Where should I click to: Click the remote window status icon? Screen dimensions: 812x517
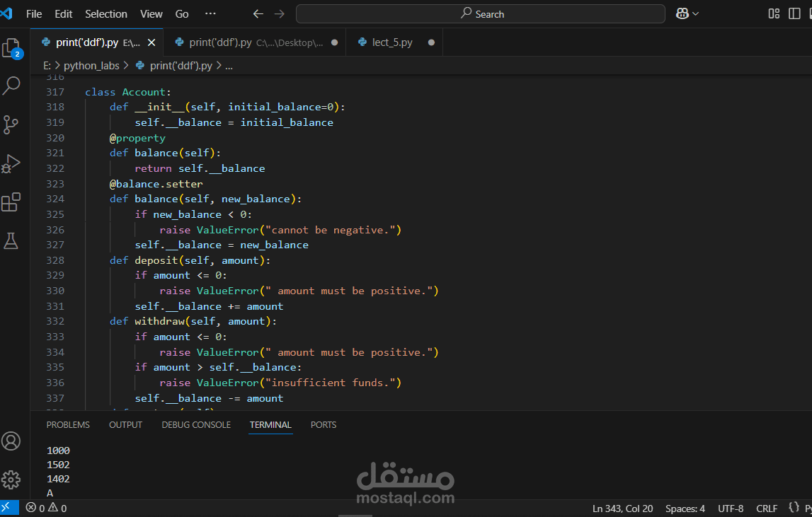pos(8,509)
